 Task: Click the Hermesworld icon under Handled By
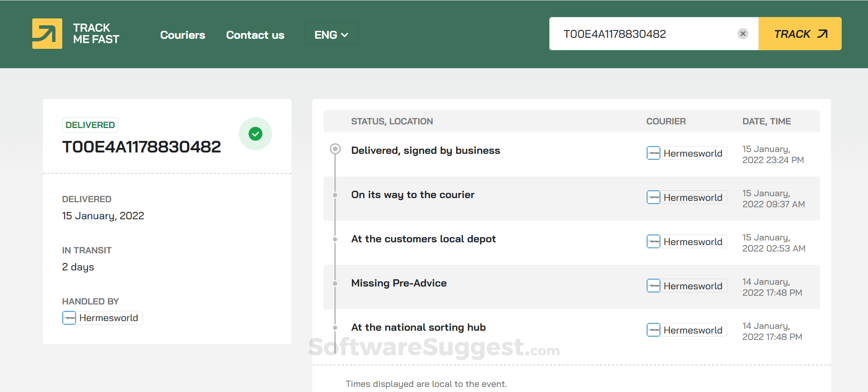[x=69, y=318]
